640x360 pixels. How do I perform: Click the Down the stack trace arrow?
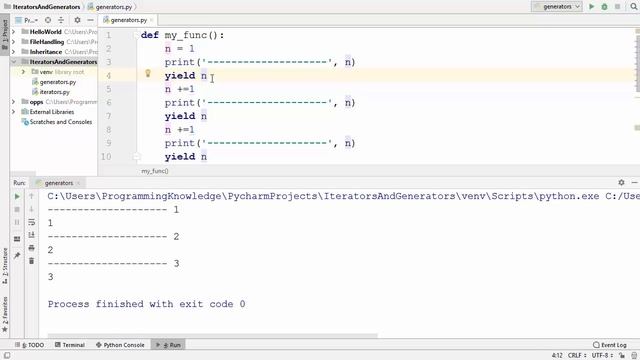(x=31, y=209)
